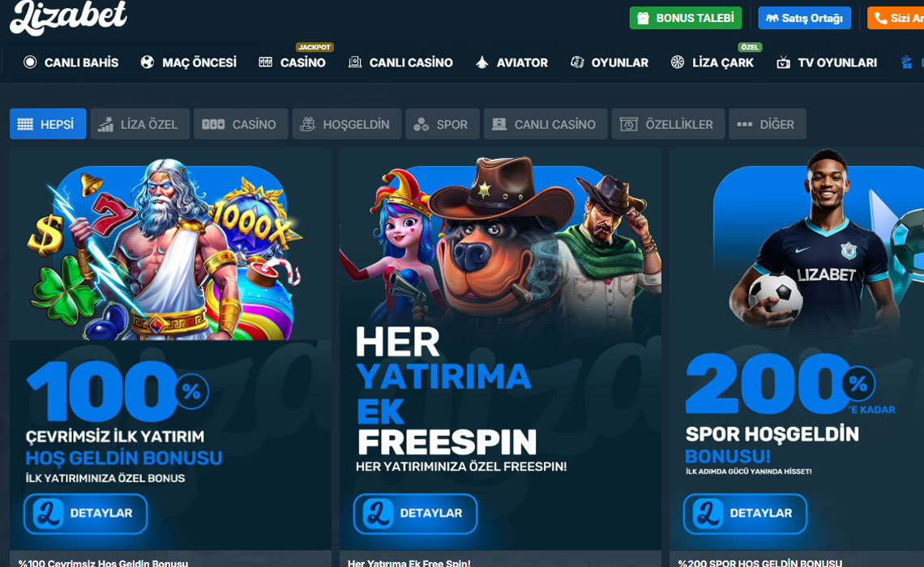Open Detaylar for 100% Hoş Geldin bonus
Viewport: 924px width, 567px height.
tap(85, 514)
